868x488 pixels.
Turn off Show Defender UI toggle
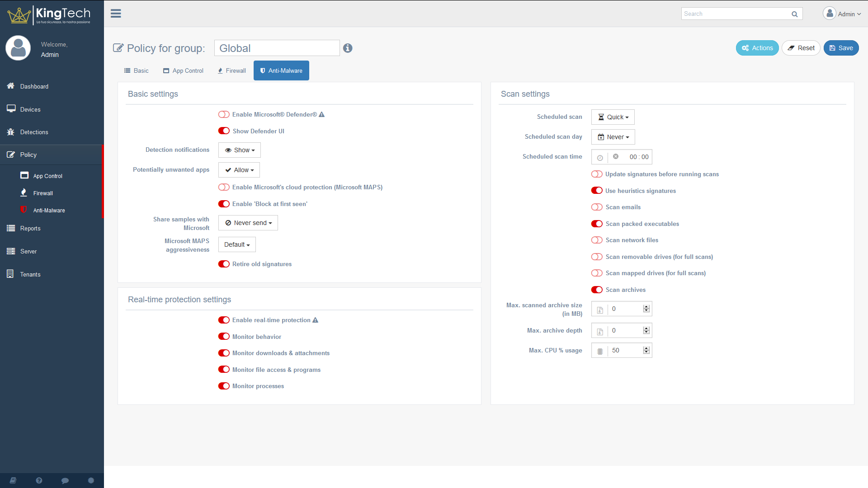(224, 131)
